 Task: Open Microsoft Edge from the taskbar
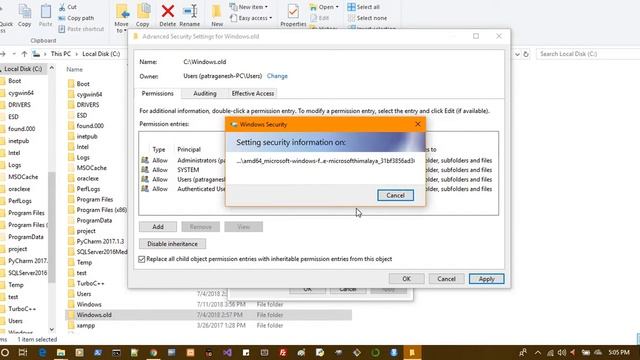tap(42, 352)
